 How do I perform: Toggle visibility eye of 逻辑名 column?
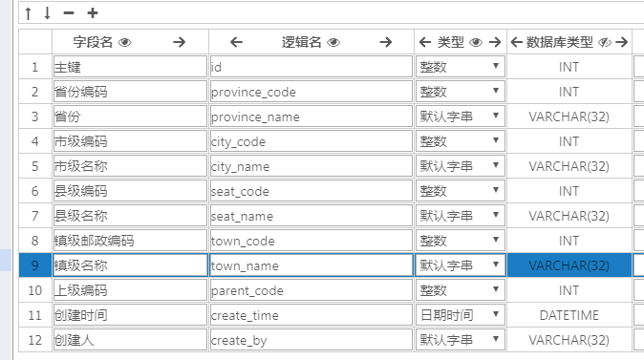[x=333, y=42]
